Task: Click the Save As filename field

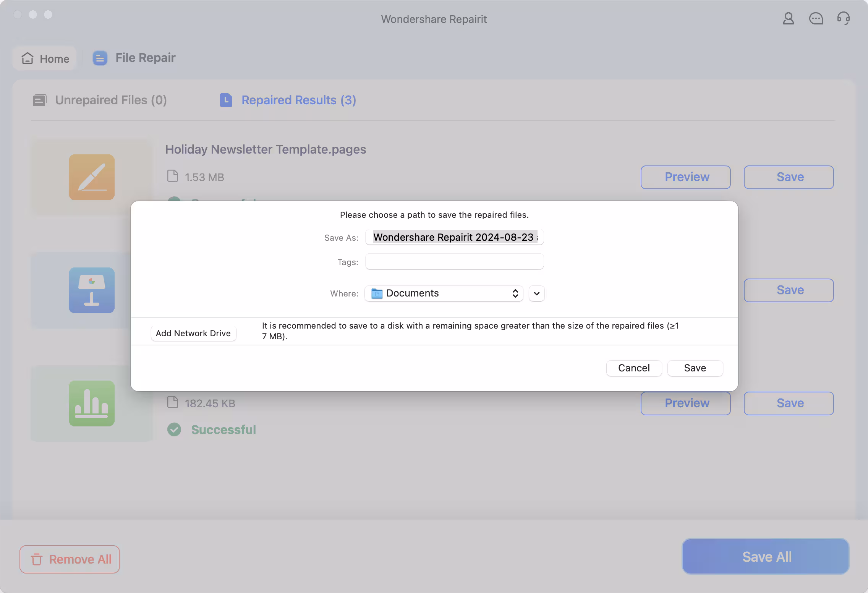Action: click(x=455, y=237)
